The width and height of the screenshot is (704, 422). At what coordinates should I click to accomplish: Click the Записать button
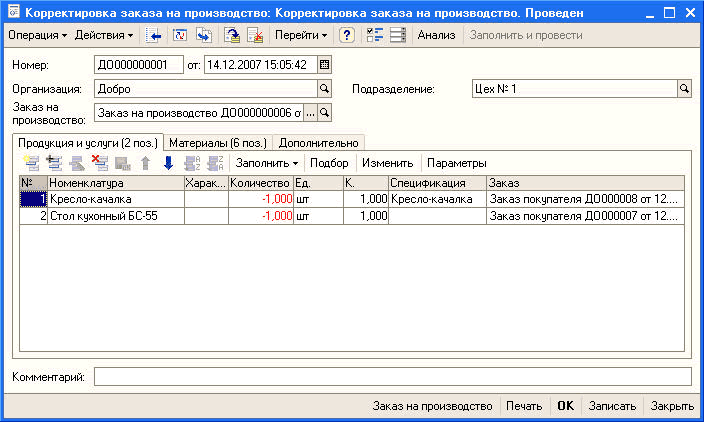pos(612,406)
